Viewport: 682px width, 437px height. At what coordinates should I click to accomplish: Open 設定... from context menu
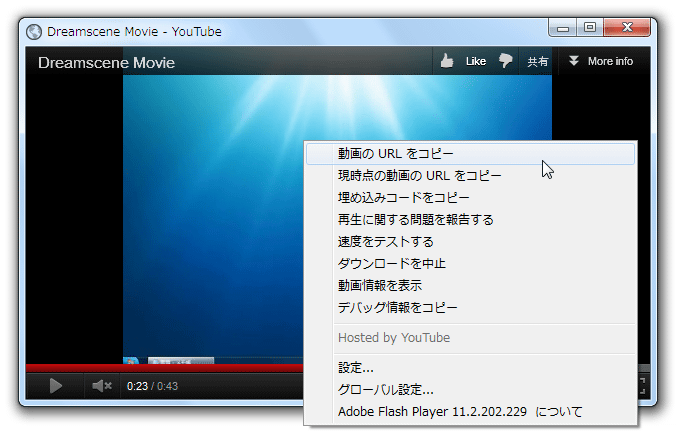[471, 368]
